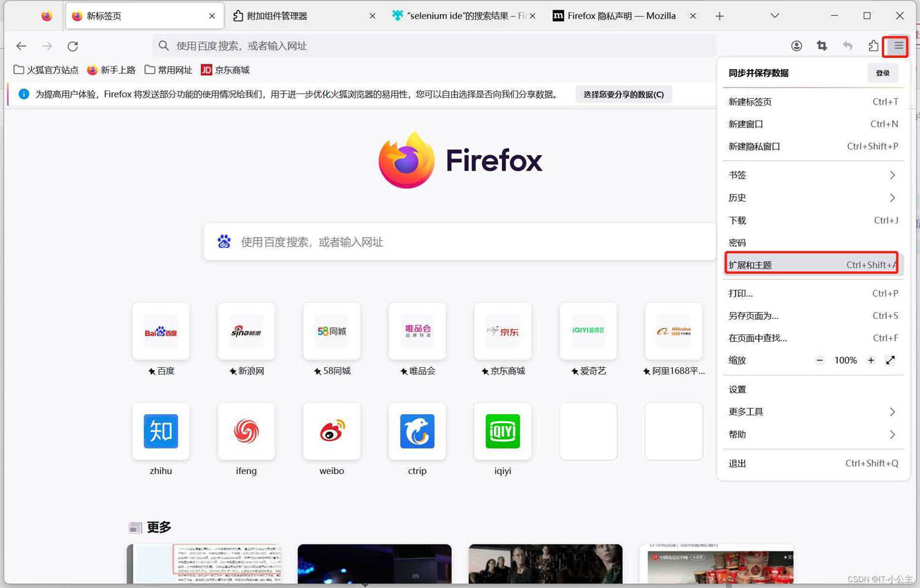Switch to the selenium ide search tab
920x588 pixels.
[464, 16]
